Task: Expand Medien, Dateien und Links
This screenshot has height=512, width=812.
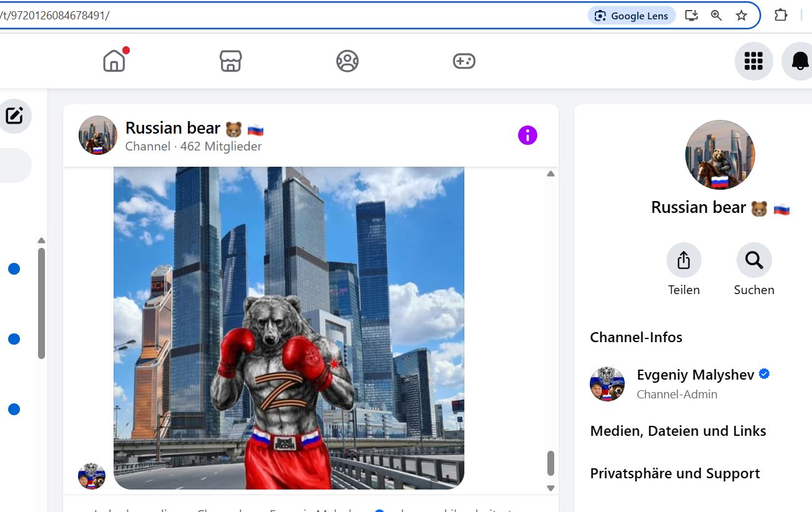Action: click(678, 431)
